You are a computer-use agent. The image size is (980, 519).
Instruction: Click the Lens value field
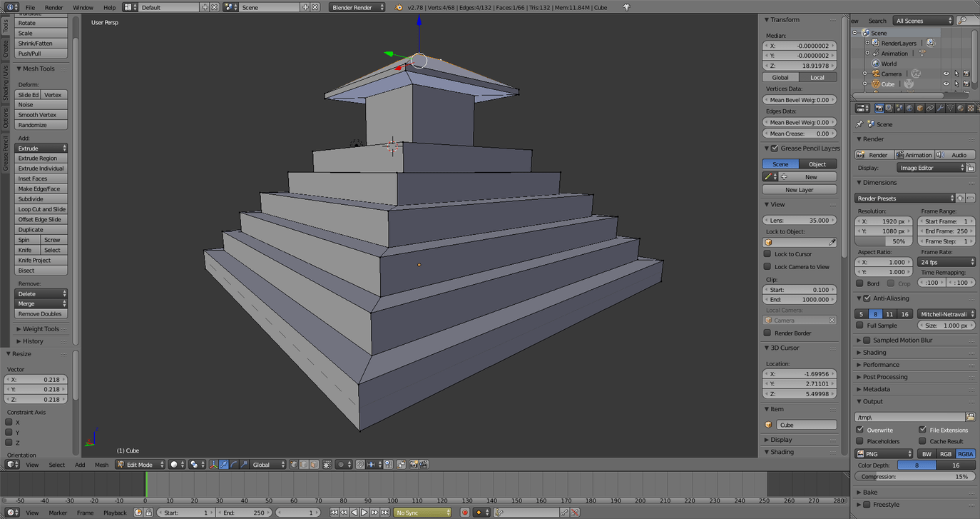799,221
